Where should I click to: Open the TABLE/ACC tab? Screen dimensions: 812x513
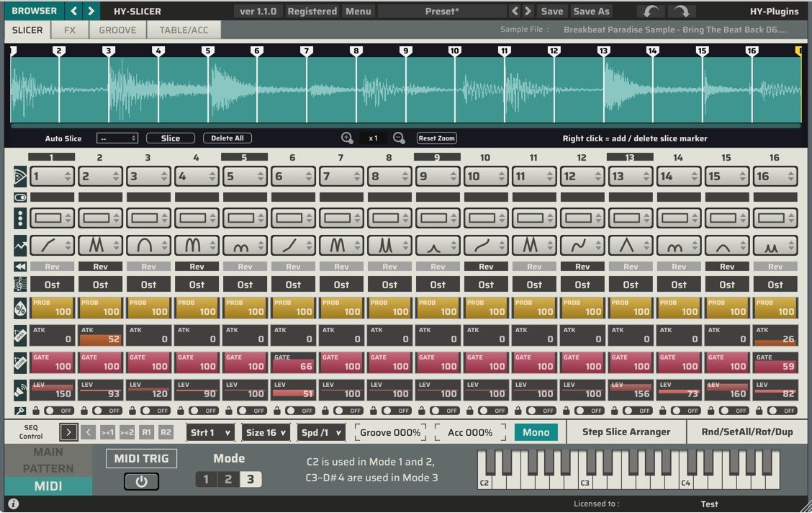[184, 30]
